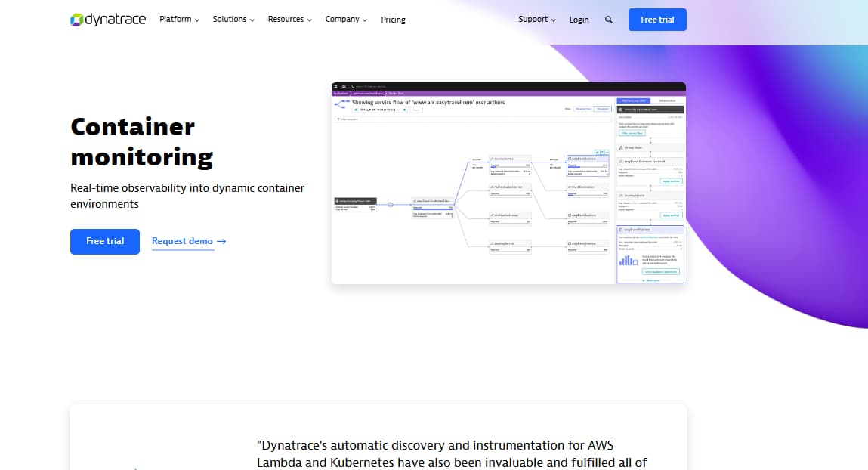Open the Support dropdown
The height and width of the screenshot is (470, 868).
(537, 20)
